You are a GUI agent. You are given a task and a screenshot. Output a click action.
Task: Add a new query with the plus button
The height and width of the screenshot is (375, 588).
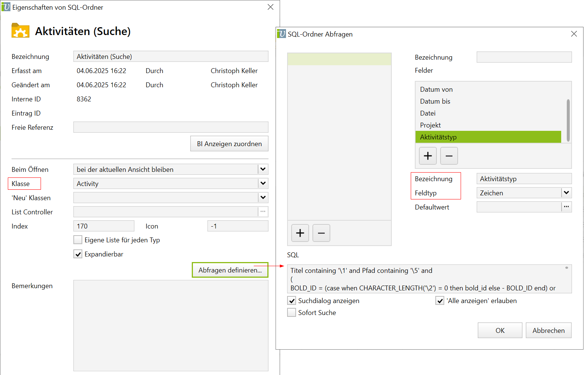tap(300, 233)
